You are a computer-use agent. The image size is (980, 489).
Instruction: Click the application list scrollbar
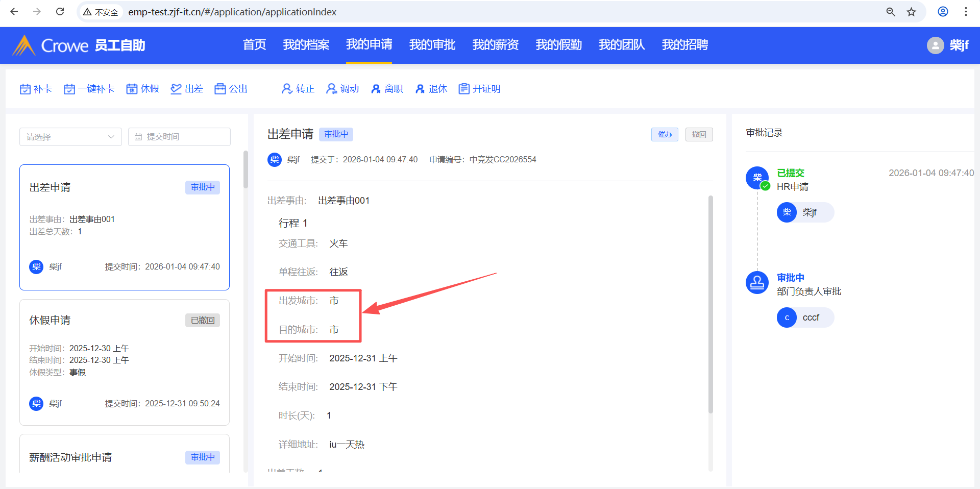[x=246, y=169]
